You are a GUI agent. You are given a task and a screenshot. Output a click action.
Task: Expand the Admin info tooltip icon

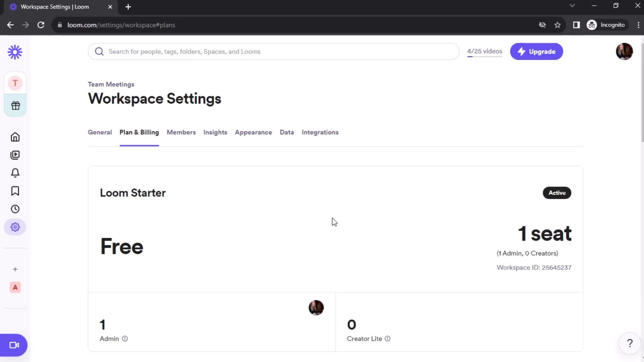click(125, 339)
